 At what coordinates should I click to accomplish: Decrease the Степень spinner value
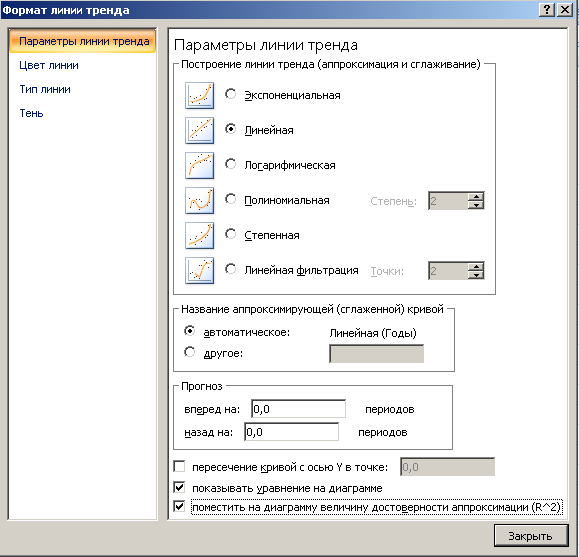476,205
